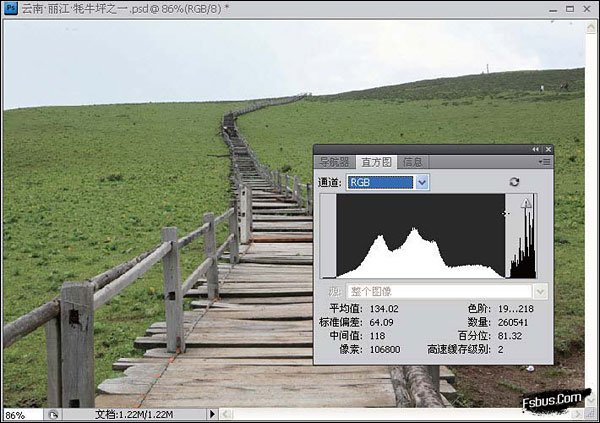The height and width of the screenshot is (423, 600).
Task: Select the 直方图 tab
Action: pos(377,162)
